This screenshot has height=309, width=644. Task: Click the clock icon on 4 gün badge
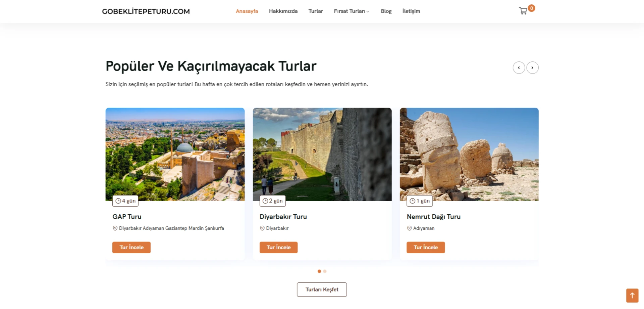pyautogui.click(x=118, y=201)
